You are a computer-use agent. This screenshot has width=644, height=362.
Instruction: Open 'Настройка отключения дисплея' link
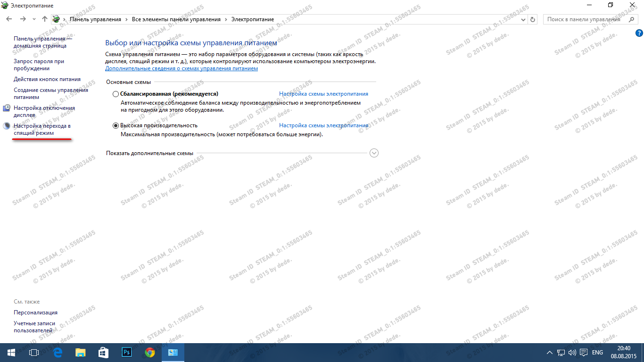(44, 111)
